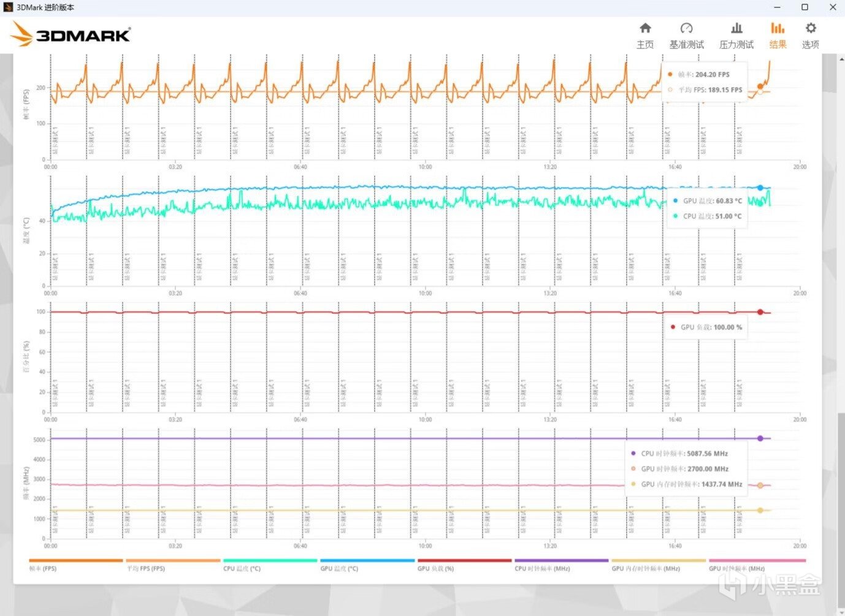Click the tooltip value CPU 温度: 51.00 °C

713,216
